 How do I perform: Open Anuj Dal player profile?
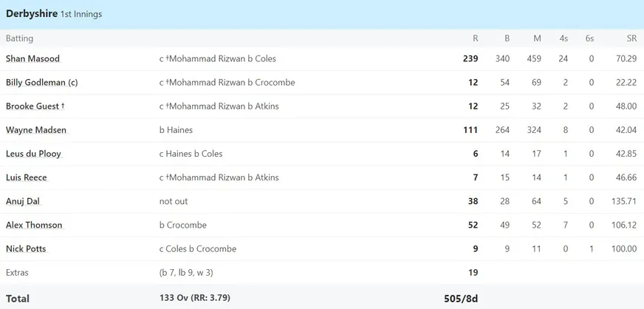point(23,201)
